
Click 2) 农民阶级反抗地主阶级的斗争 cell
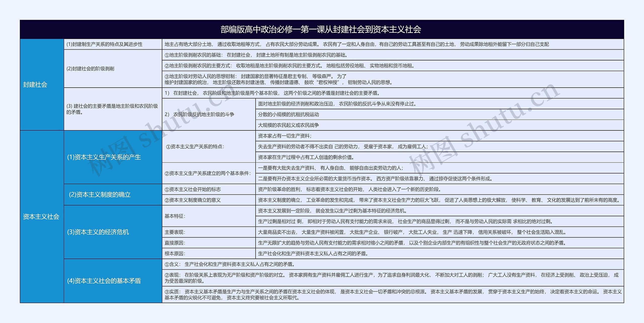209,114
